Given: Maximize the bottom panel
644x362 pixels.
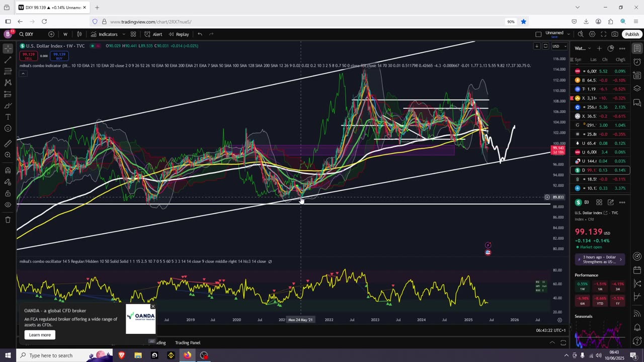Looking at the screenshot, I should (x=563, y=343).
